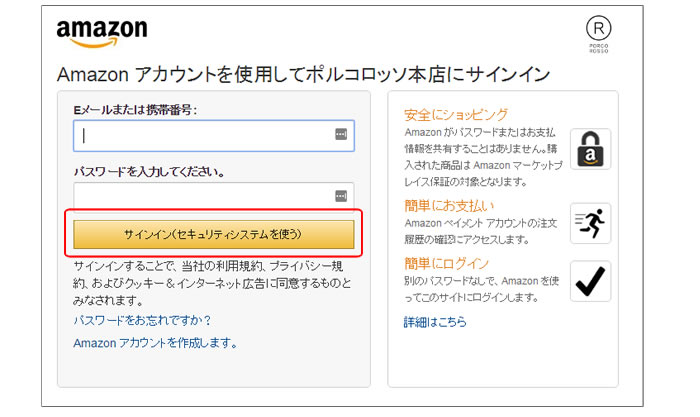The width and height of the screenshot is (700, 417).
Task: Focus the パスワード input field
Action: pyautogui.click(x=200, y=196)
